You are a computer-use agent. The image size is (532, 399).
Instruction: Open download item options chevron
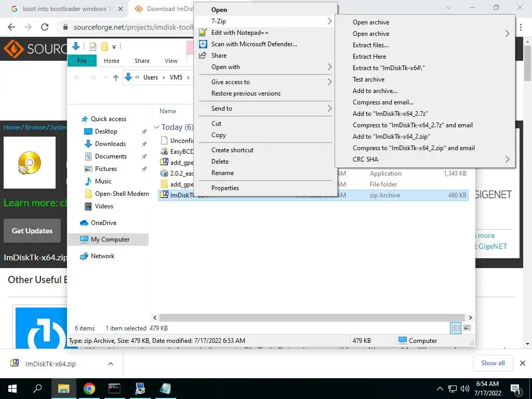pos(111,364)
